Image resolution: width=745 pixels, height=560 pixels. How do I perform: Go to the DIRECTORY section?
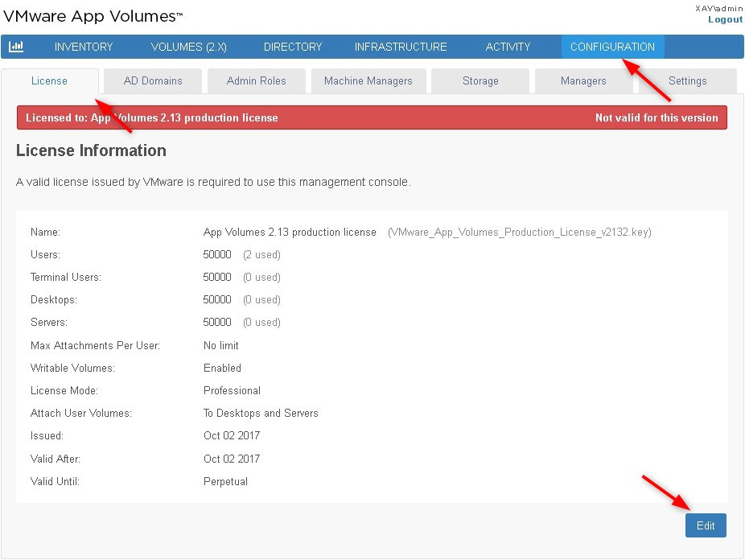click(x=293, y=47)
